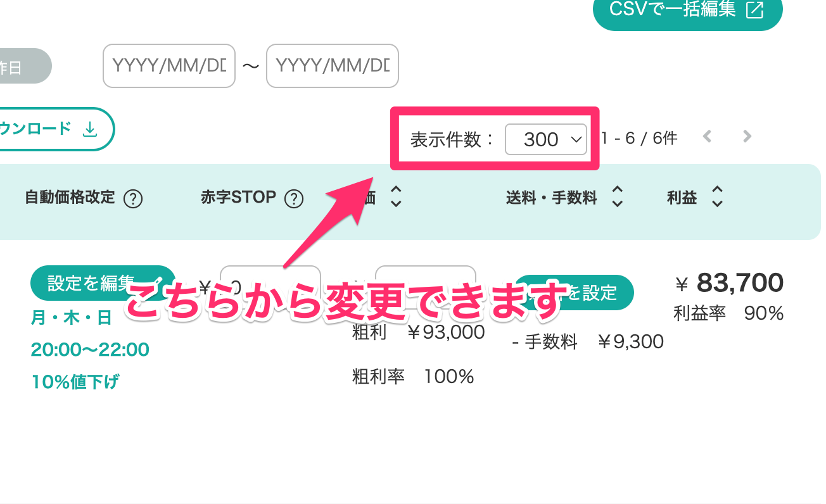Click sort arrows next to 原価 column
The height and width of the screenshot is (504, 826).
tap(396, 197)
